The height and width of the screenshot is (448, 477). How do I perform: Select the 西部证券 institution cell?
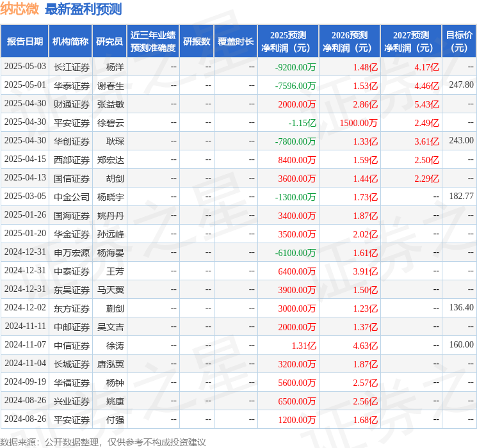click(x=72, y=160)
